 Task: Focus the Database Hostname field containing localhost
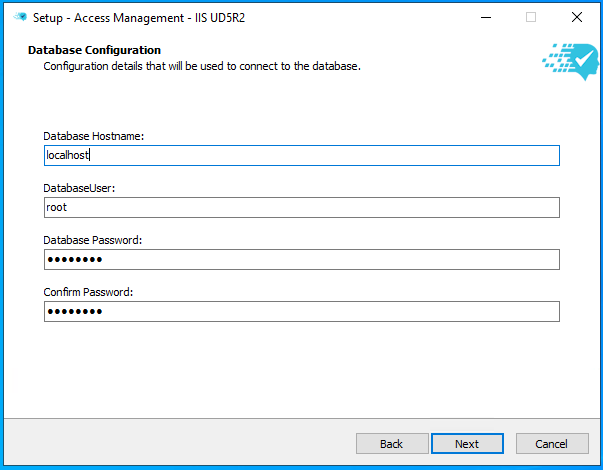[x=301, y=155]
